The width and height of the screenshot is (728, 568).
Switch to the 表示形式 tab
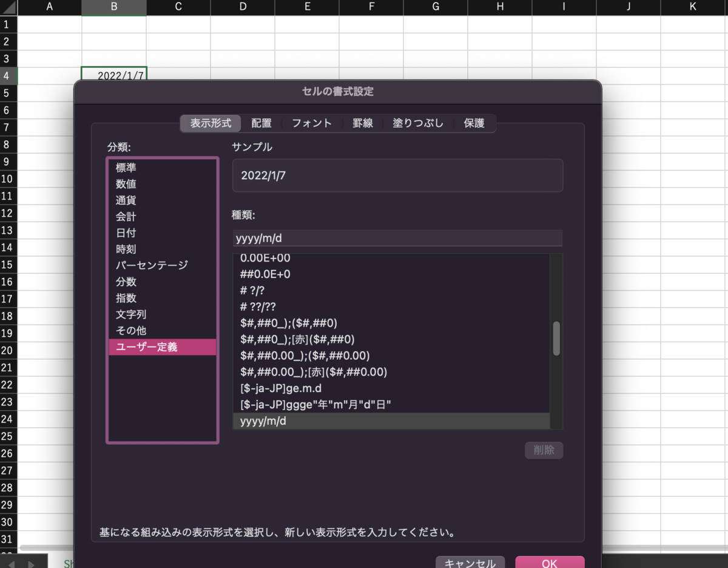point(211,123)
